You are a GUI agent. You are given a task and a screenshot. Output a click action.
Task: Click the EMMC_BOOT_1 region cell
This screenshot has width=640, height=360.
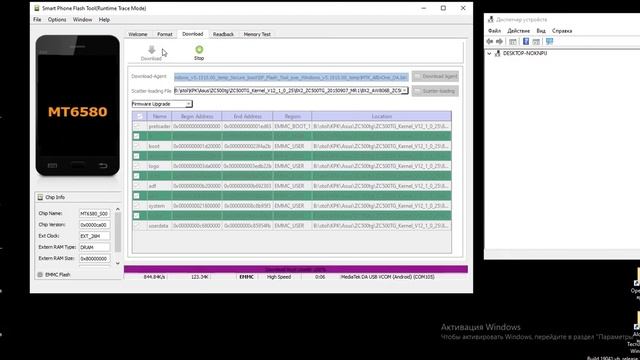click(292, 127)
